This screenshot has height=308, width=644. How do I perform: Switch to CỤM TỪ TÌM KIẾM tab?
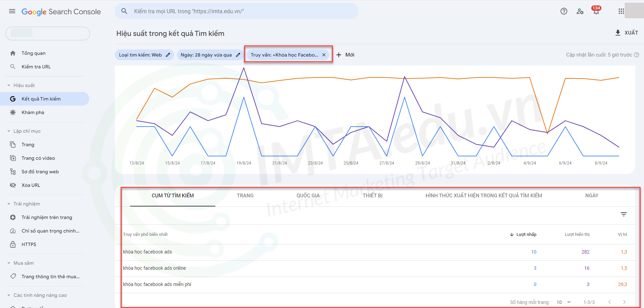tap(173, 196)
